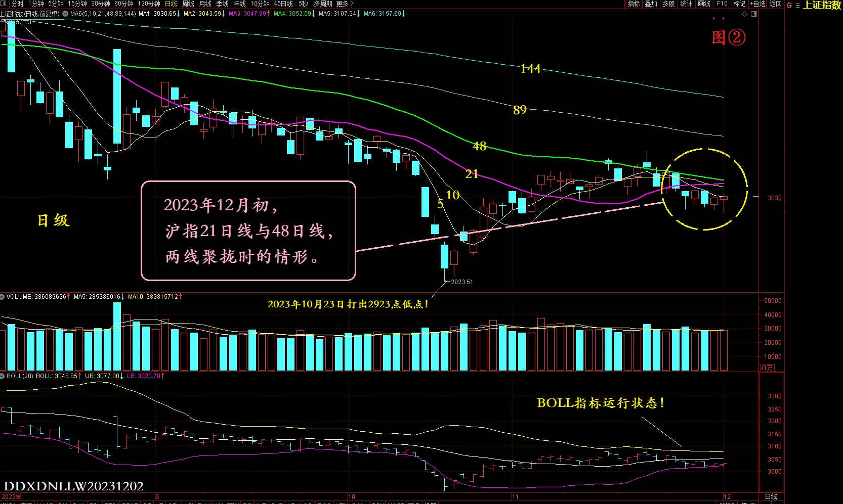Image resolution: width=843 pixels, height=504 pixels.
Task: Click the 上证指数 title
Action: point(822,5)
